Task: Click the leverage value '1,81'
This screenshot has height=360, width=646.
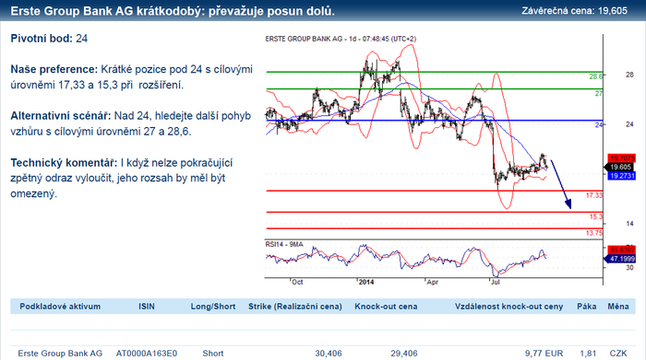Action: [x=588, y=353]
